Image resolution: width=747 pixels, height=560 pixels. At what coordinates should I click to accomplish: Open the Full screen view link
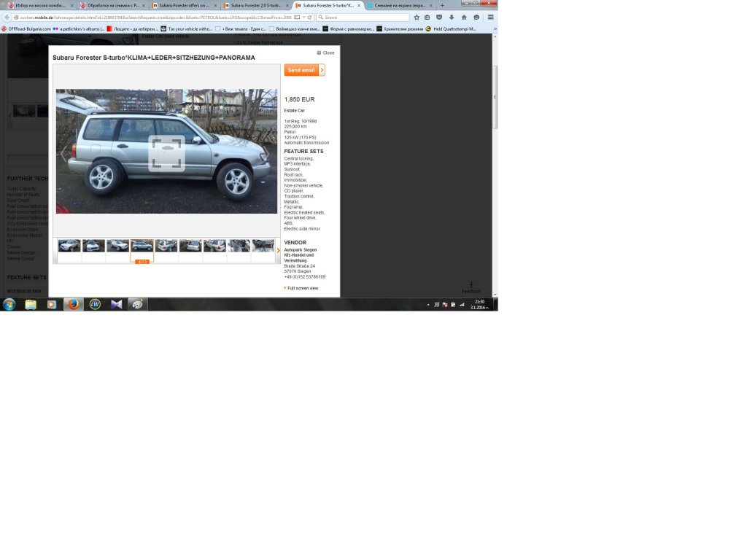(x=303, y=288)
